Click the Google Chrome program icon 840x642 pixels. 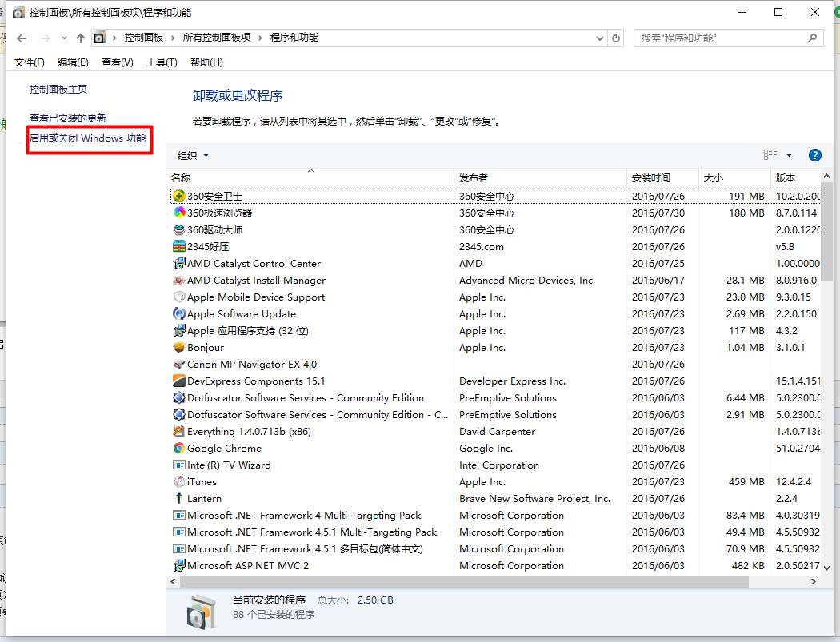coord(178,448)
